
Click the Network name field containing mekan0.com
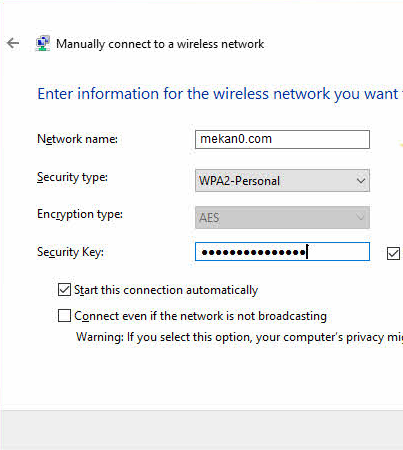point(282,139)
